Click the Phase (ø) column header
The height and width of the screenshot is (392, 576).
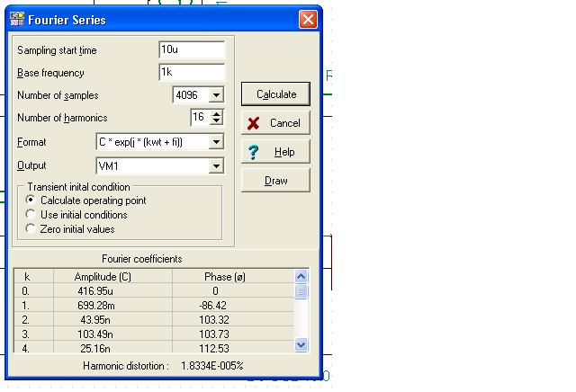(233, 276)
